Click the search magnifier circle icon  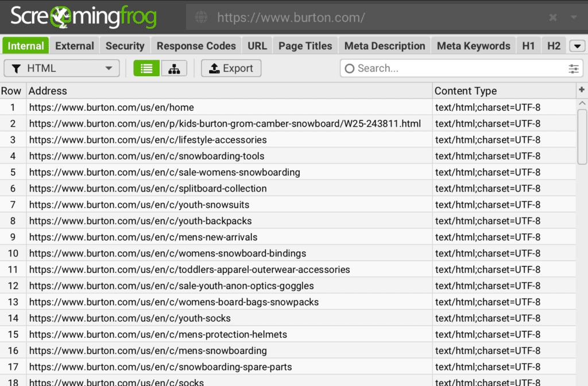pos(350,68)
